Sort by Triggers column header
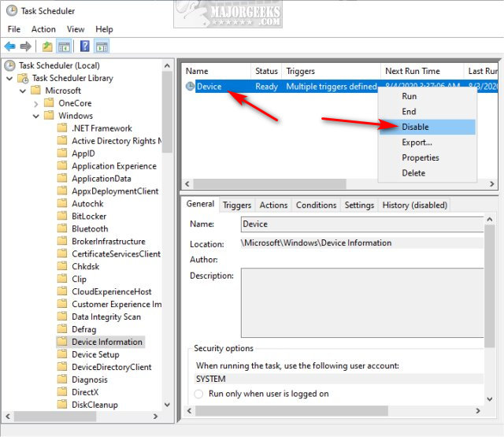504x437 pixels. (332, 71)
